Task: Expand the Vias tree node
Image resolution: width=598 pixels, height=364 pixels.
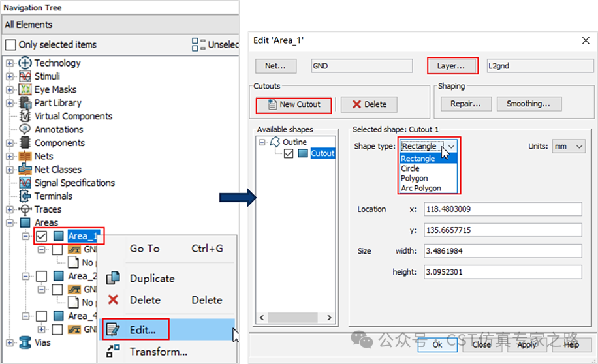Action: pyautogui.click(x=10, y=342)
